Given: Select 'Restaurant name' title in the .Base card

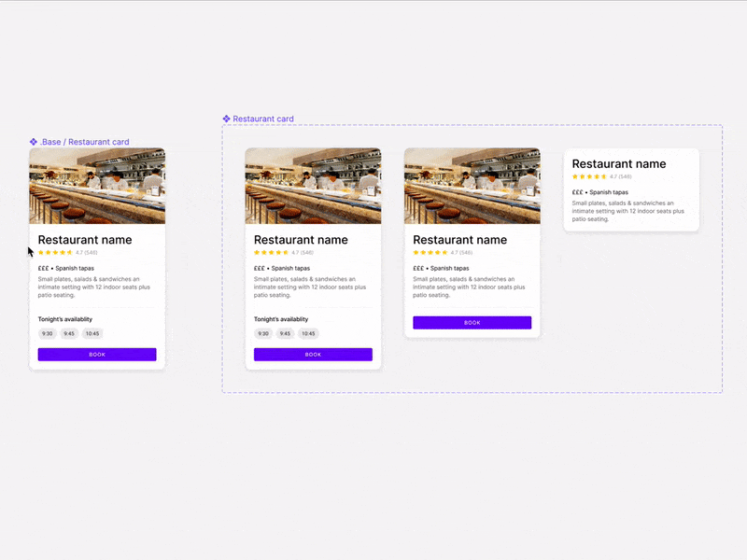Looking at the screenshot, I should [85, 240].
